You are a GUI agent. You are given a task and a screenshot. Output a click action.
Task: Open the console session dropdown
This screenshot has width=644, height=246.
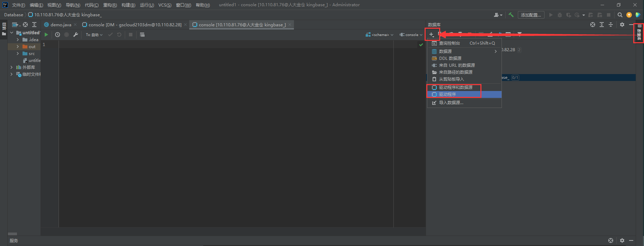coord(411,35)
